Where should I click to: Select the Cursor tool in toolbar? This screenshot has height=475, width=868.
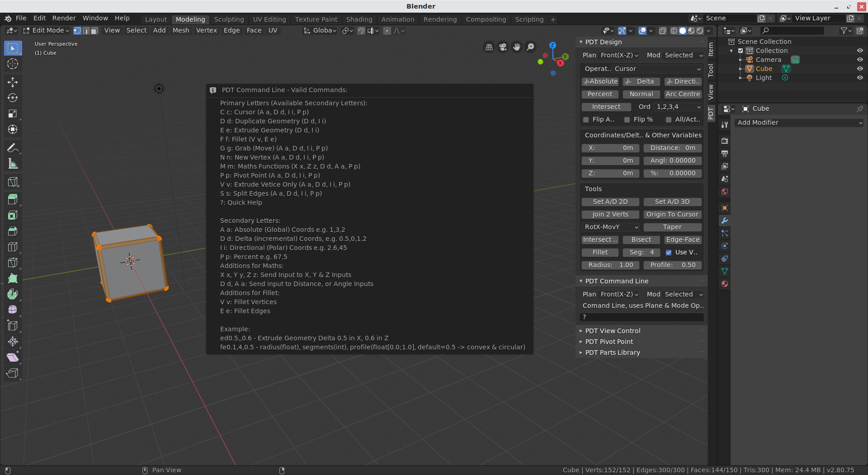(13, 64)
